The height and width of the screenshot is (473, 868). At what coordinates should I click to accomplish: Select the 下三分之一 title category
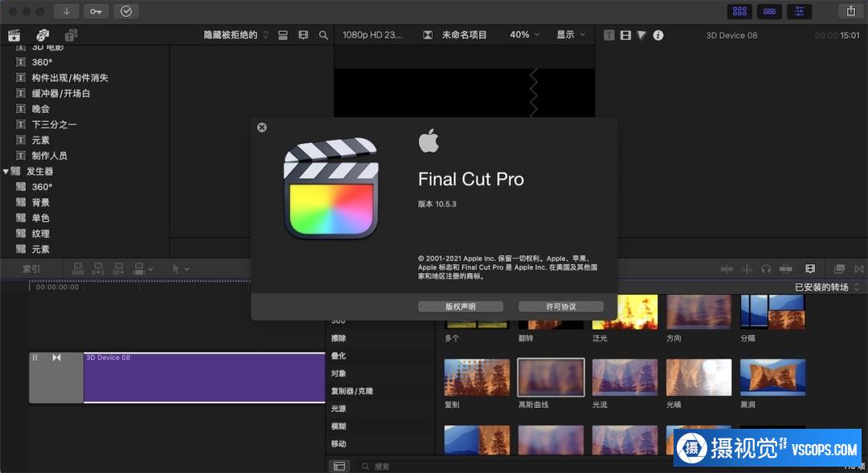(54, 124)
